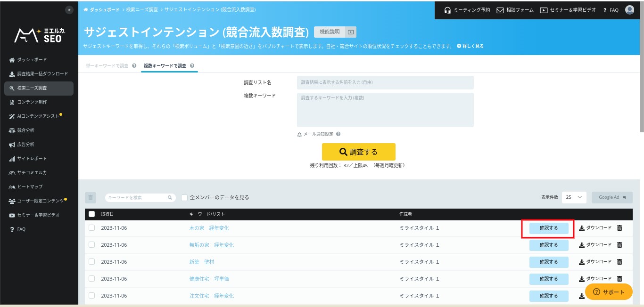Click help icon next to 複数キーワードで調査 tab
Image resolution: width=644 pixels, height=307 pixels.
tap(192, 66)
